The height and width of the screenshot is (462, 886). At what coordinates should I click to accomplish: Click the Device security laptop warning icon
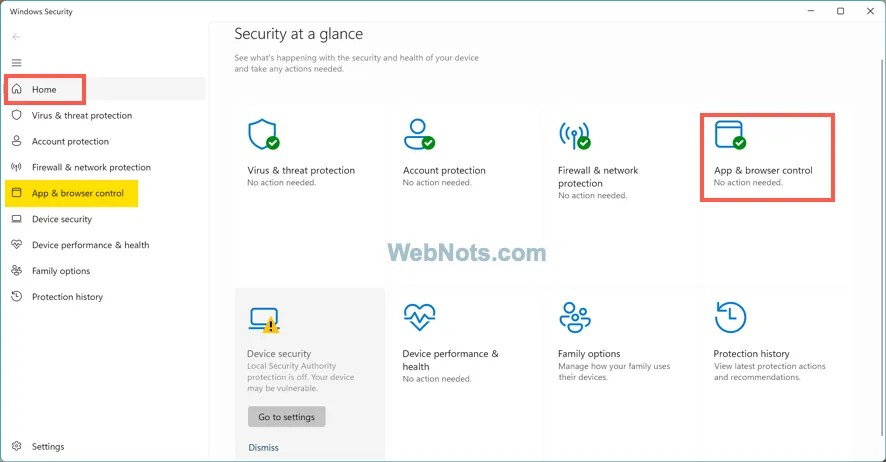point(264,320)
